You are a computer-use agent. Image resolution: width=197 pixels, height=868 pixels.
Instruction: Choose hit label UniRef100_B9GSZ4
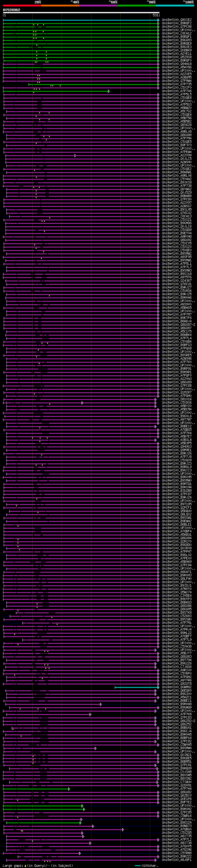click(177, 822)
